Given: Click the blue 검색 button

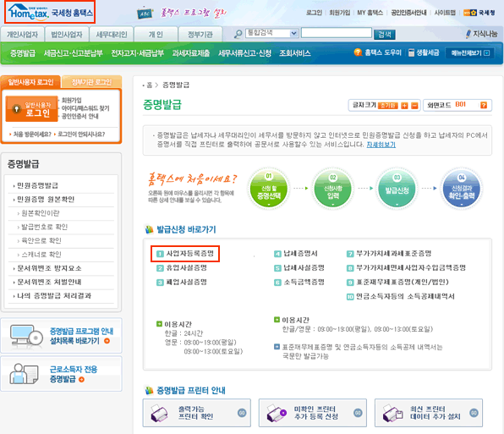Looking at the screenshot, I should coord(385,34).
